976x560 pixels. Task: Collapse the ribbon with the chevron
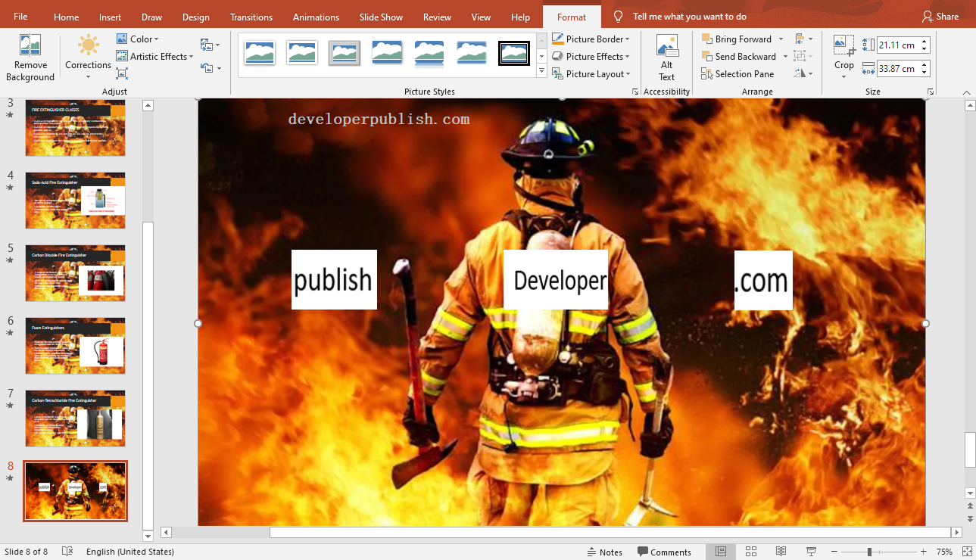click(966, 92)
